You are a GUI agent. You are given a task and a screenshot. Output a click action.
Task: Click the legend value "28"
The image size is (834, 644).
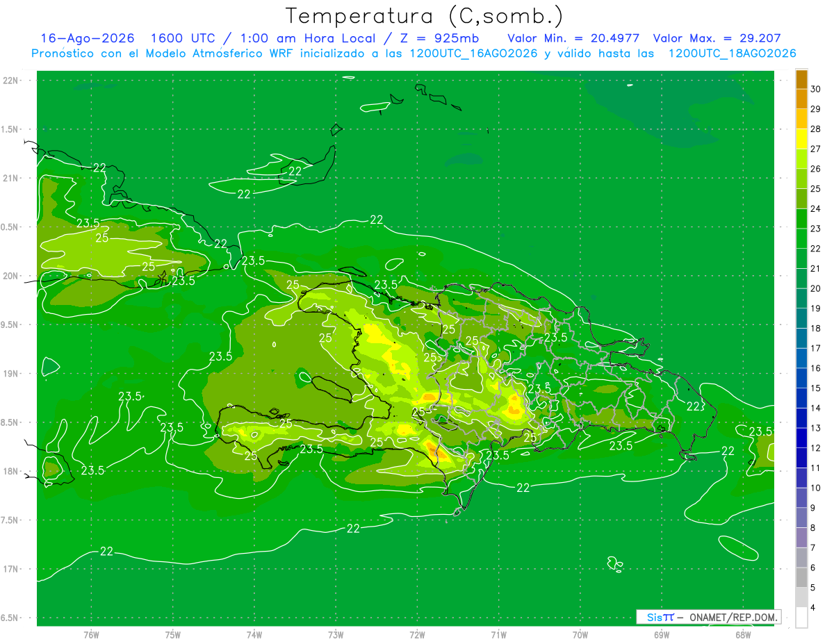815,129
